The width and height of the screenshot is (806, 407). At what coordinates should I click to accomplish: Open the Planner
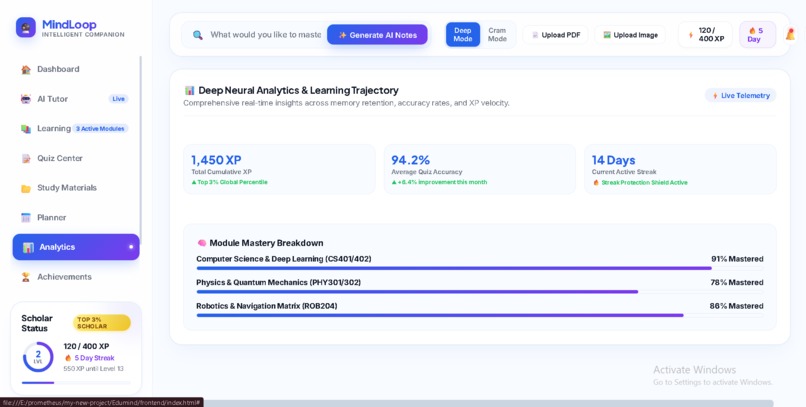click(76, 218)
